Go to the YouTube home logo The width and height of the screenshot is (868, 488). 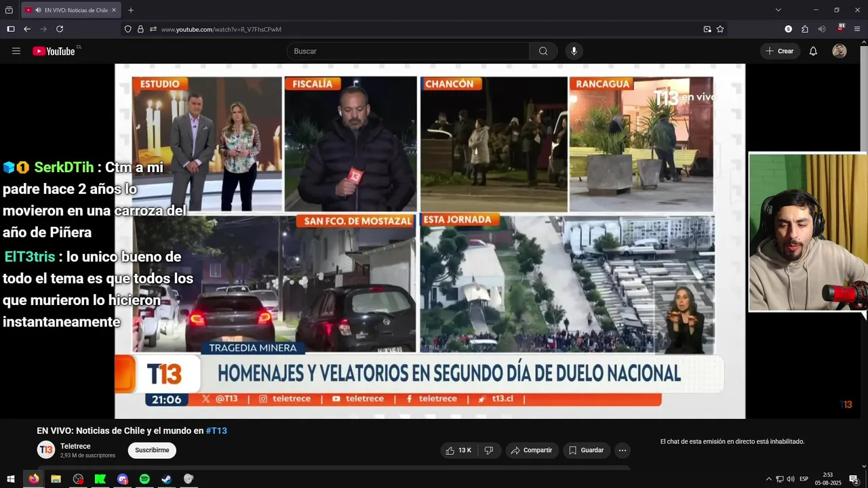[54, 51]
